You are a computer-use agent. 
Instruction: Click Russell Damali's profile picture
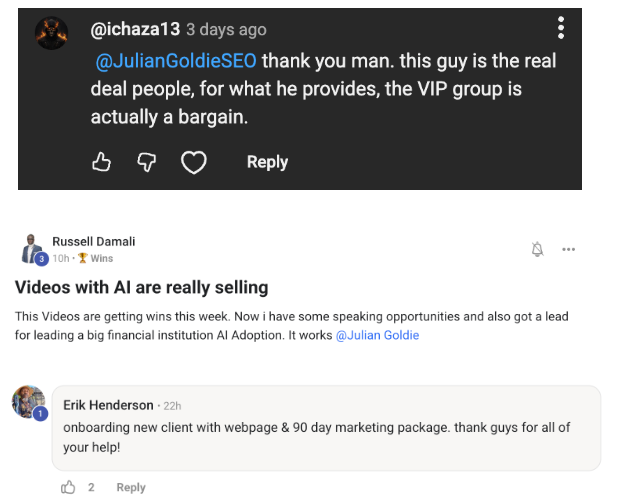click(x=32, y=248)
